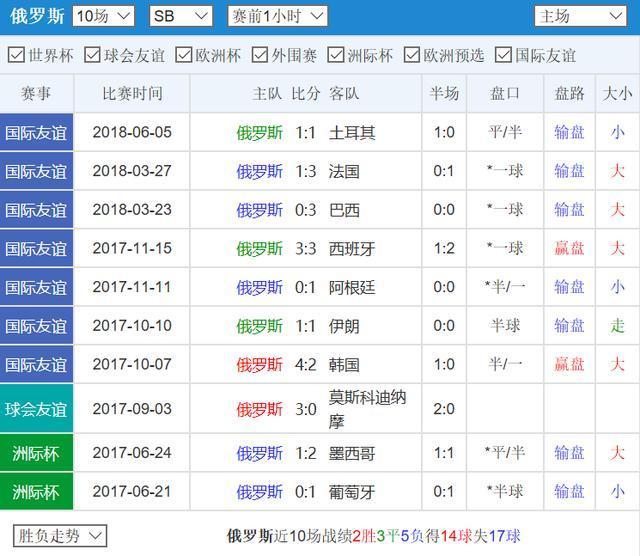Open the 10场 match count dropdown
Screen dimensions: 640x556
pos(103,16)
